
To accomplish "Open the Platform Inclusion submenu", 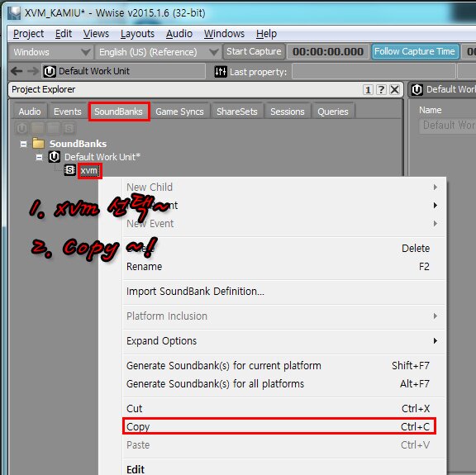I will [x=283, y=316].
